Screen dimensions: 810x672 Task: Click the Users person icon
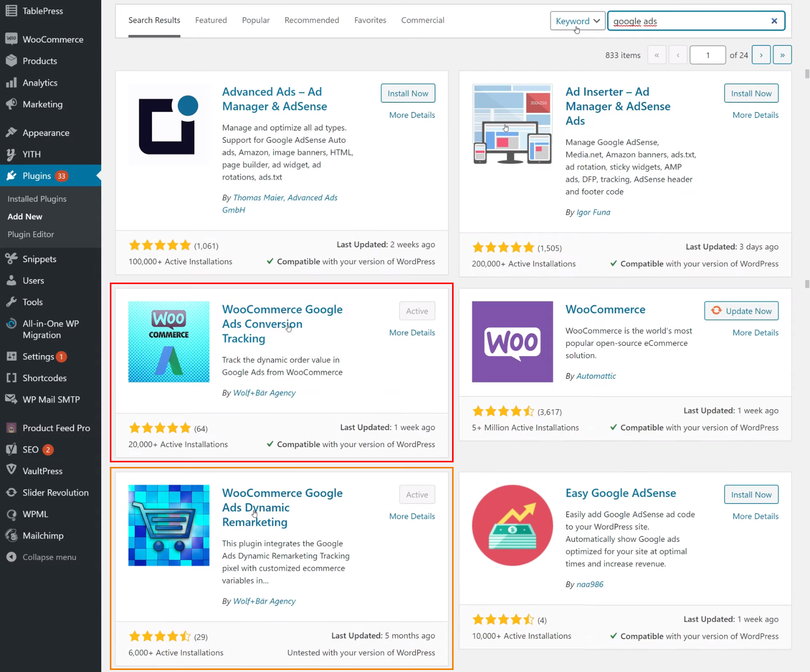pyautogui.click(x=11, y=281)
